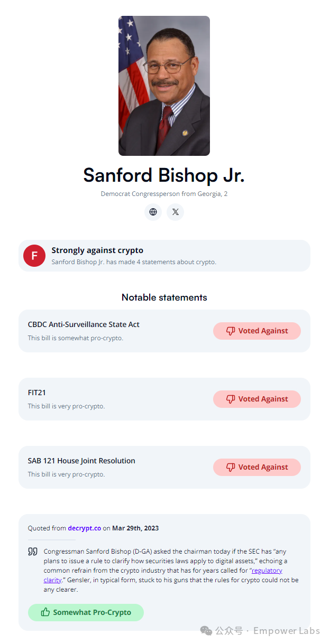Viewport: 330px width, 644px height.
Task: Open the FIT21 bill title
Action: click(x=37, y=393)
